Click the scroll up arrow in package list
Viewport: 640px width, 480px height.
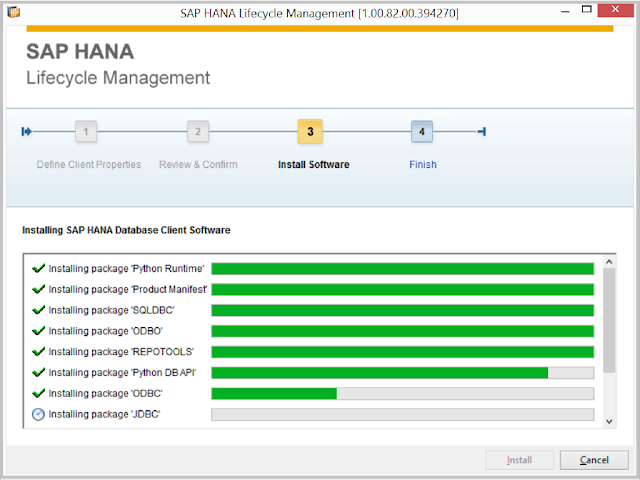click(609, 262)
